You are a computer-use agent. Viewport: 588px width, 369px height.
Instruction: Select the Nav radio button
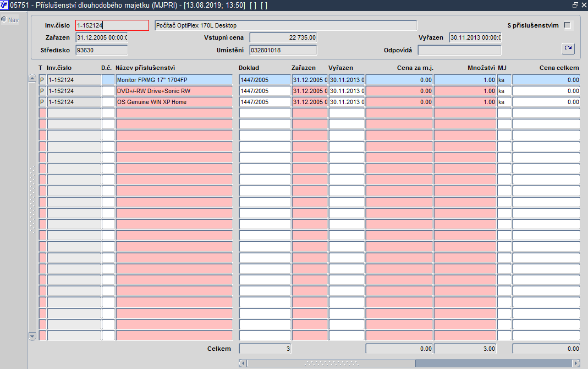(x=4, y=19)
